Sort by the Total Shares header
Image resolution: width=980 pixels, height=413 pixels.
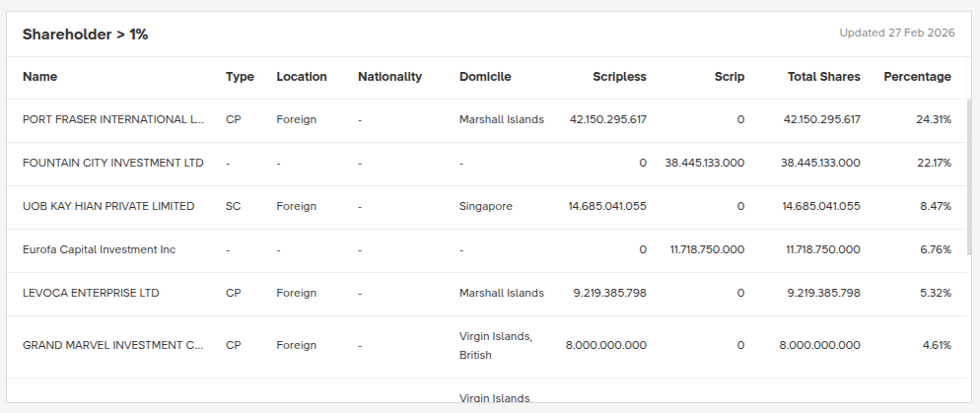click(823, 77)
